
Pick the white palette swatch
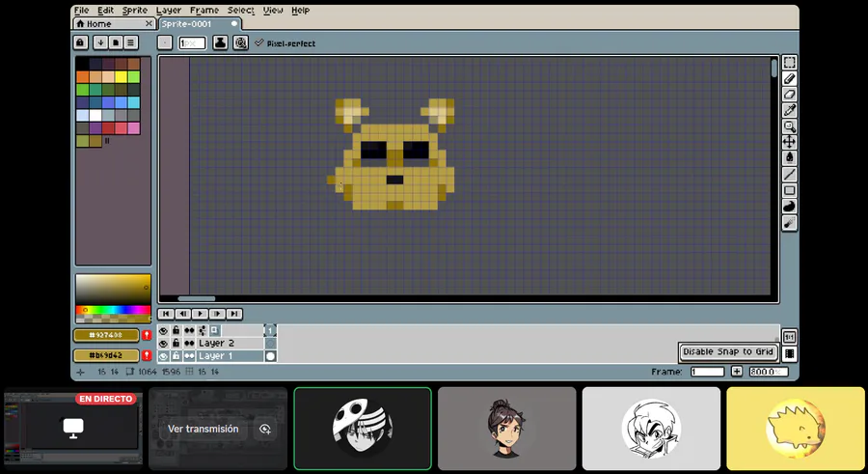pos(95,115)
